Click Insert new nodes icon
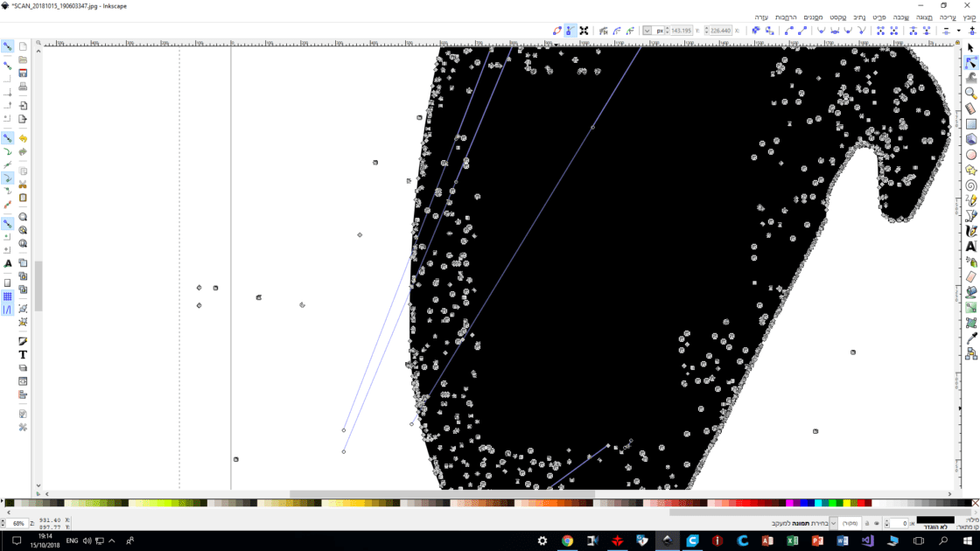980x551 pixels. [972, 31]
